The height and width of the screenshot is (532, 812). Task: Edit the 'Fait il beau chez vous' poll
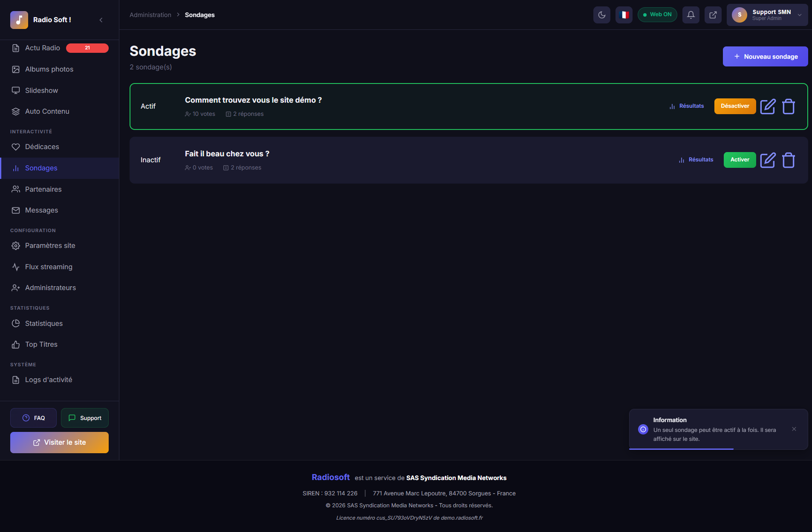pos(768,160)
